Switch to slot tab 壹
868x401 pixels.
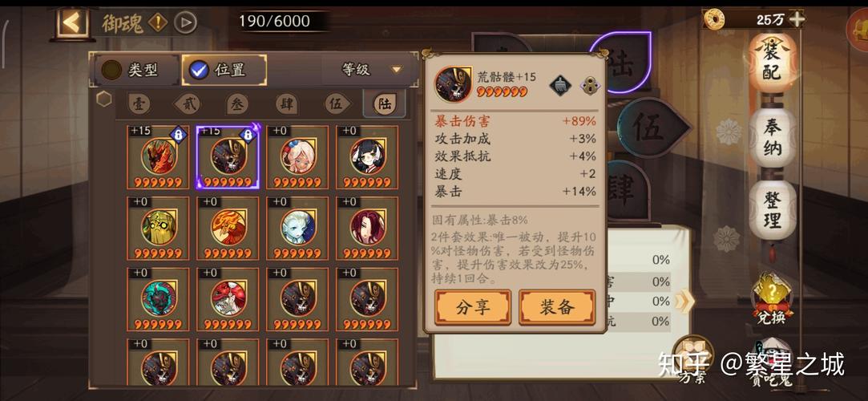tap(139, 103)
